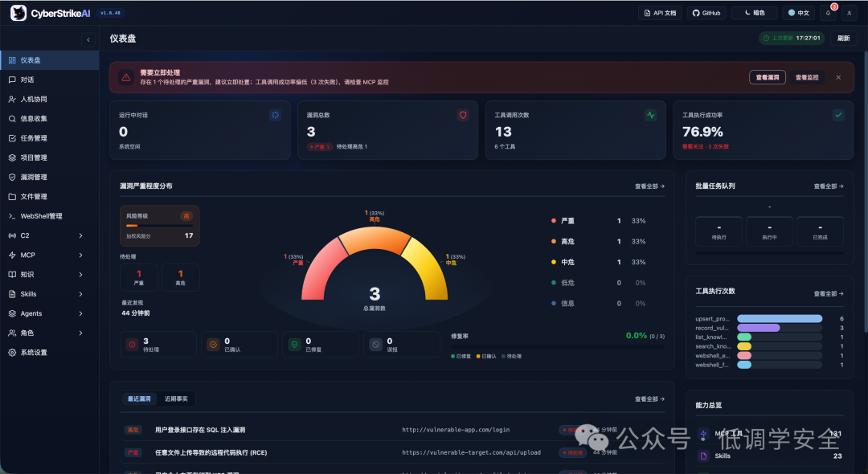Open the 任意文件上传导致的远程代码执行 (RCE) row
This screenshot has height=474, width=868.
click(392, 452)
